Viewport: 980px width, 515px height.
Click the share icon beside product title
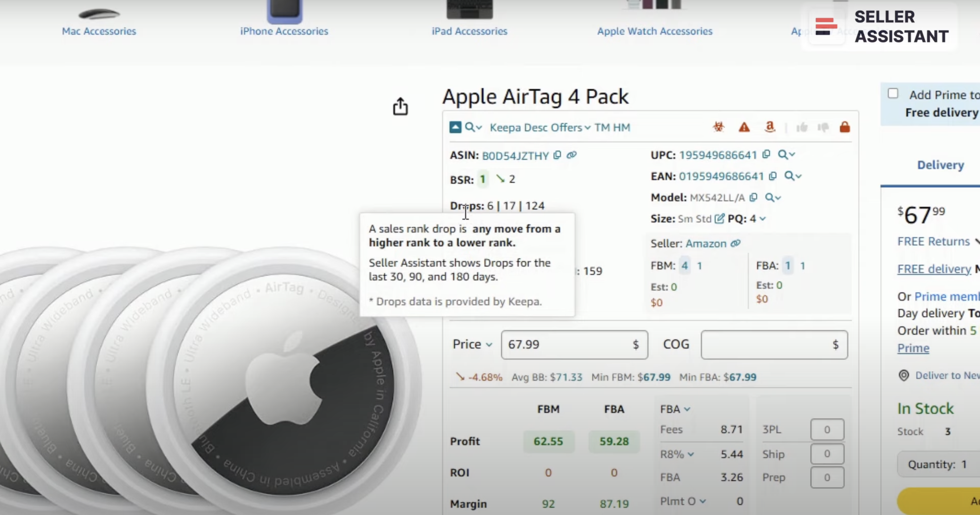[x=400, y=106]
